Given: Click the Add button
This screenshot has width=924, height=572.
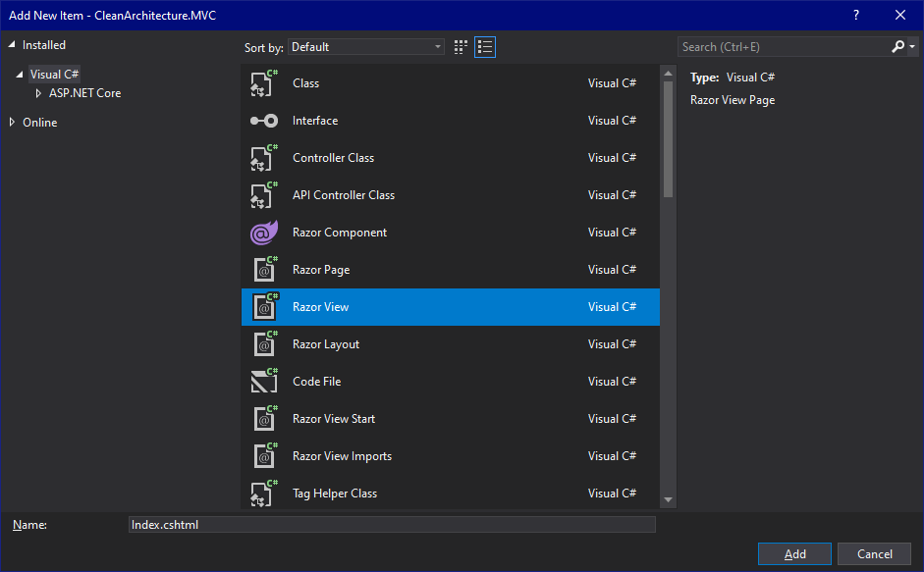Looking at the screenshot, I should click(x=794, y=553).
